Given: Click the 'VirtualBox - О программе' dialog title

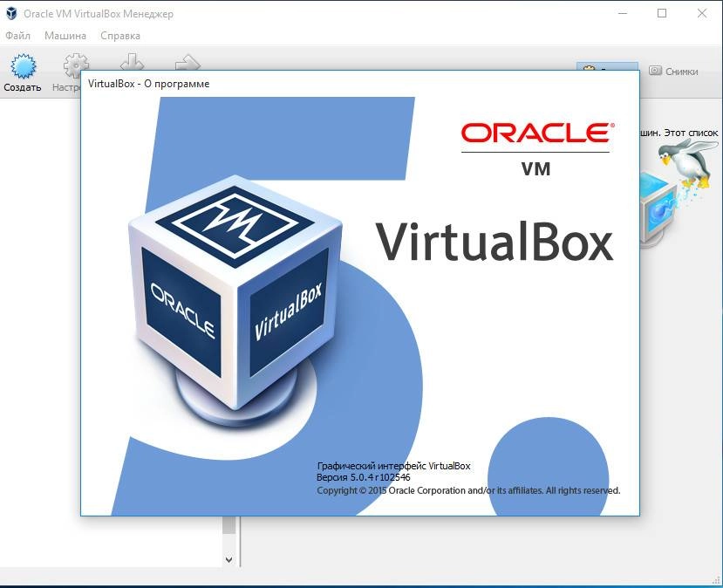Looking at the screenshot, I should (148, 84).
